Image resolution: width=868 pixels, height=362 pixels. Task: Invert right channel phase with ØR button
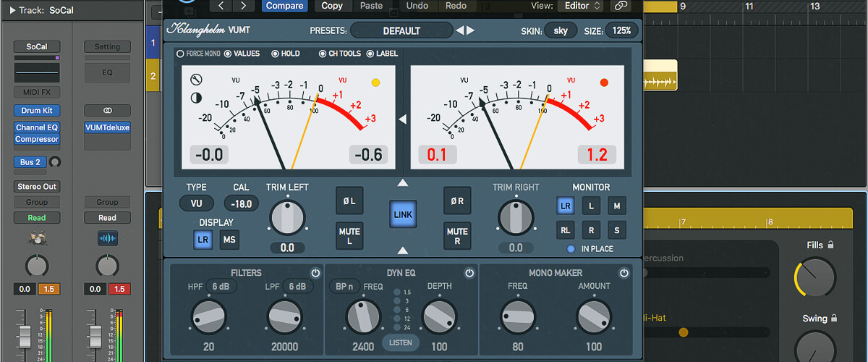click(457, 201)
